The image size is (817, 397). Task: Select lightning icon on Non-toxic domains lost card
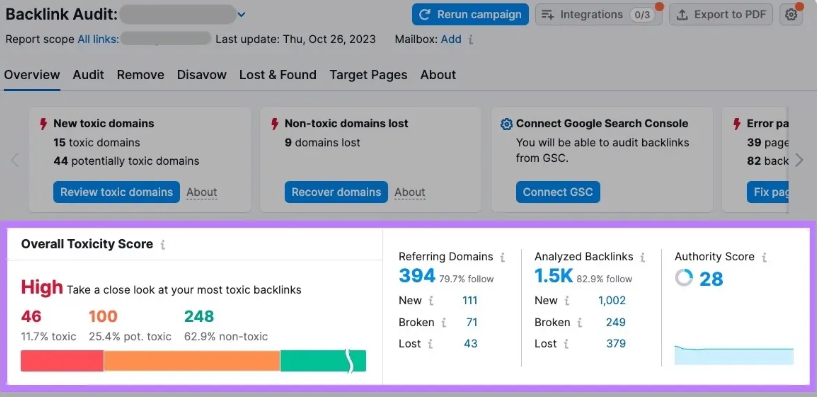pyautogui.click(x=275, y=123)
